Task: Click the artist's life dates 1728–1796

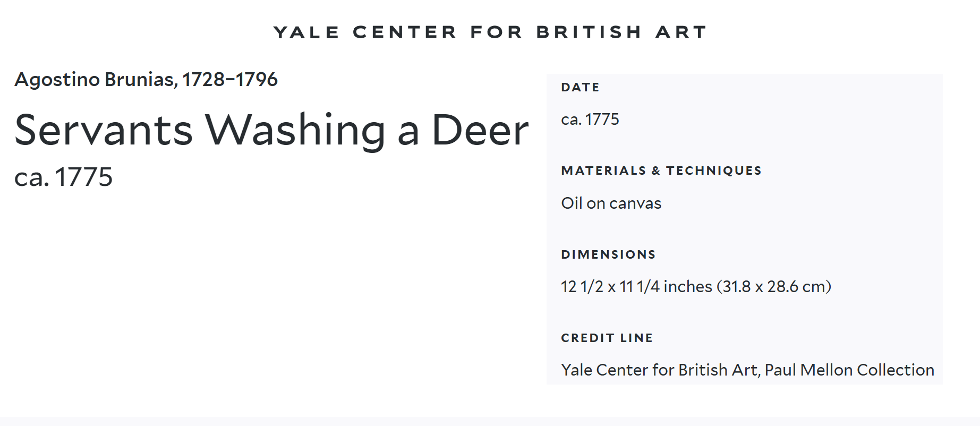Action: 230,80
